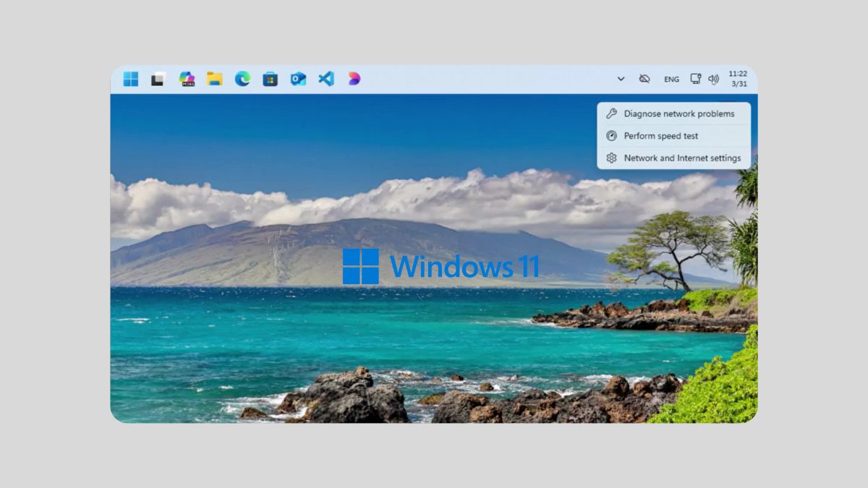Click the crossed-out cloud sync icon
Image resolution: width=868 pixels, height=488 pixels.
(644, 79)
